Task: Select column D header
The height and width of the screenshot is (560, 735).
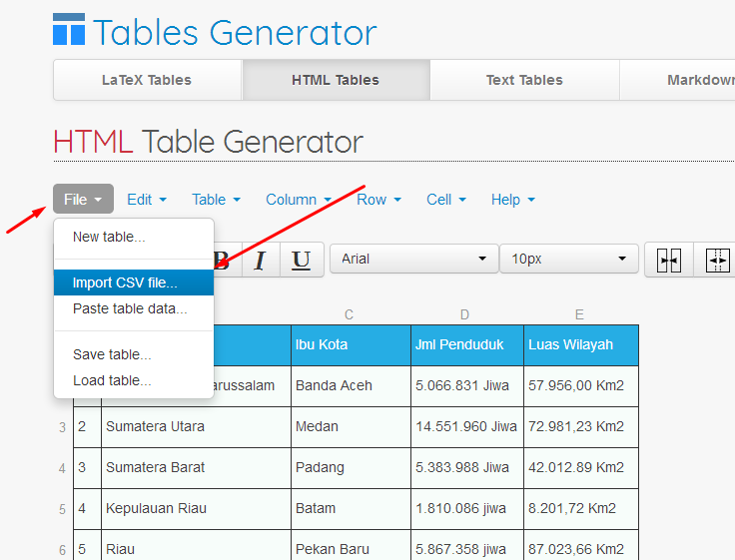Action: tap(464, 314)
